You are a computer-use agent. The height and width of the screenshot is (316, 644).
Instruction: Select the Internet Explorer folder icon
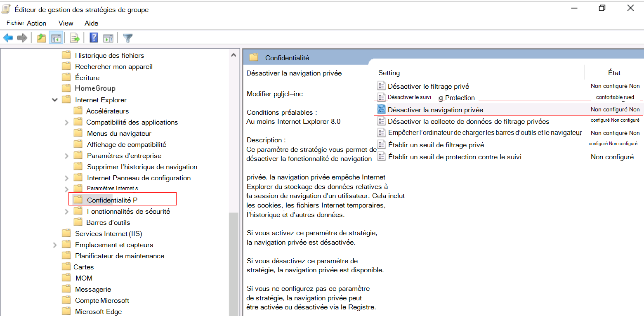coord(67,99)
